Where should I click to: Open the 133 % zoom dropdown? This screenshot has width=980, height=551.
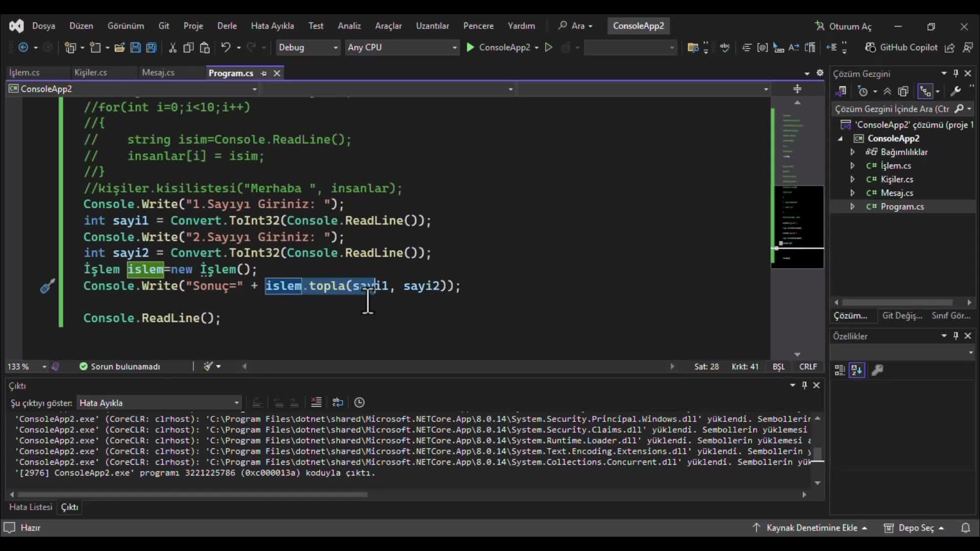point(27,366)
